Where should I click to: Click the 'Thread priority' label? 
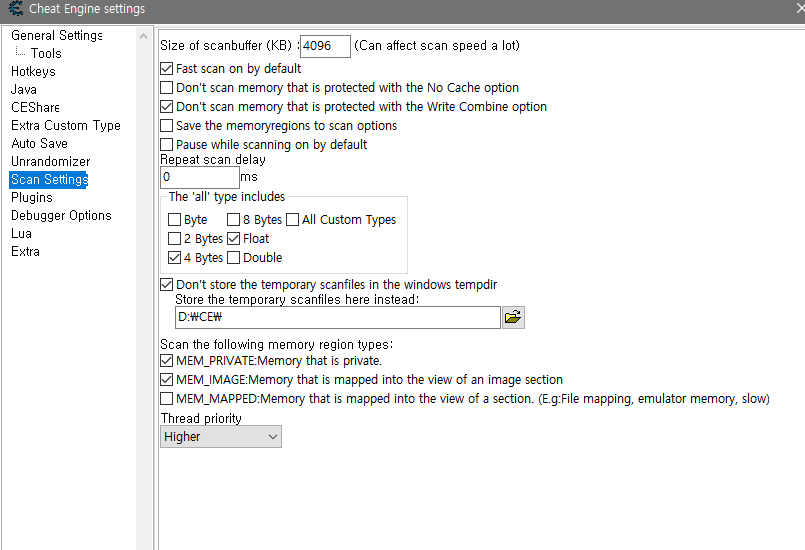click(x=201, y=418)
